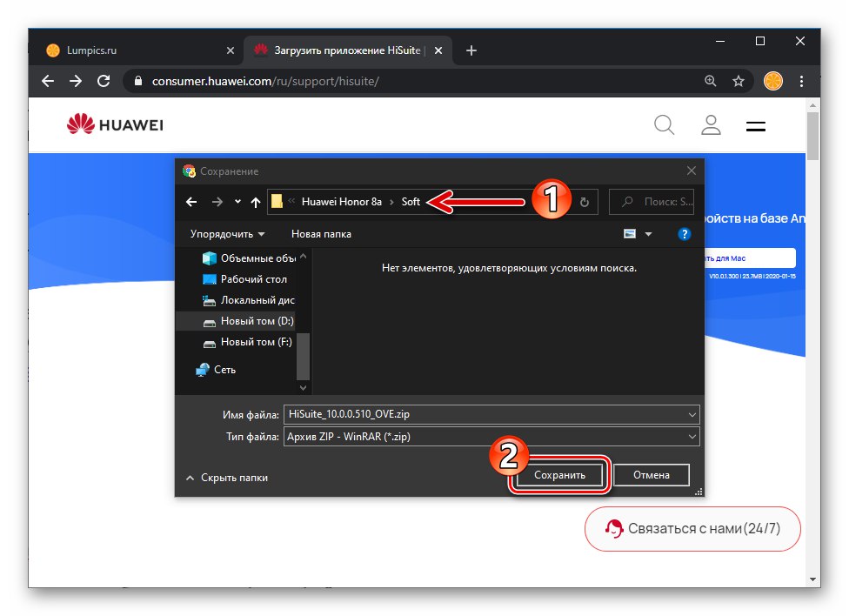Select Локальный диск in the tree
The image size is (849, 616).
click(249, 300)
